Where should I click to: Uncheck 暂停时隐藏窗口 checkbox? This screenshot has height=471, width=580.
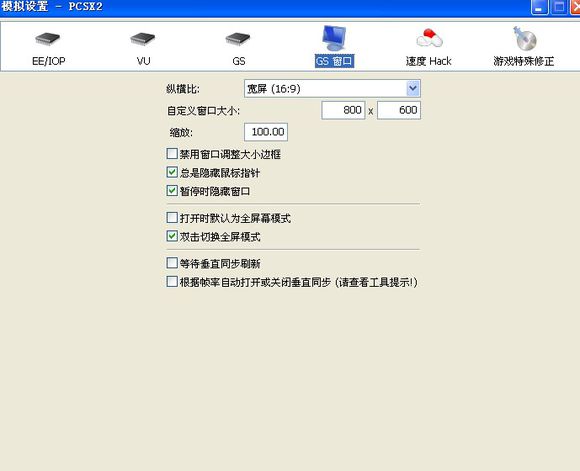click(x=172, y=191)
